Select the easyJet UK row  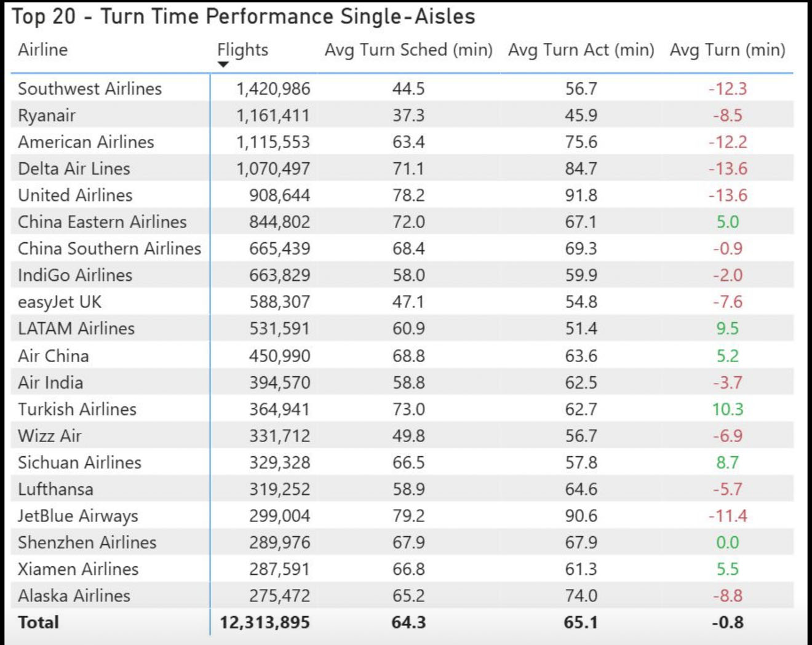pos(60,302)
